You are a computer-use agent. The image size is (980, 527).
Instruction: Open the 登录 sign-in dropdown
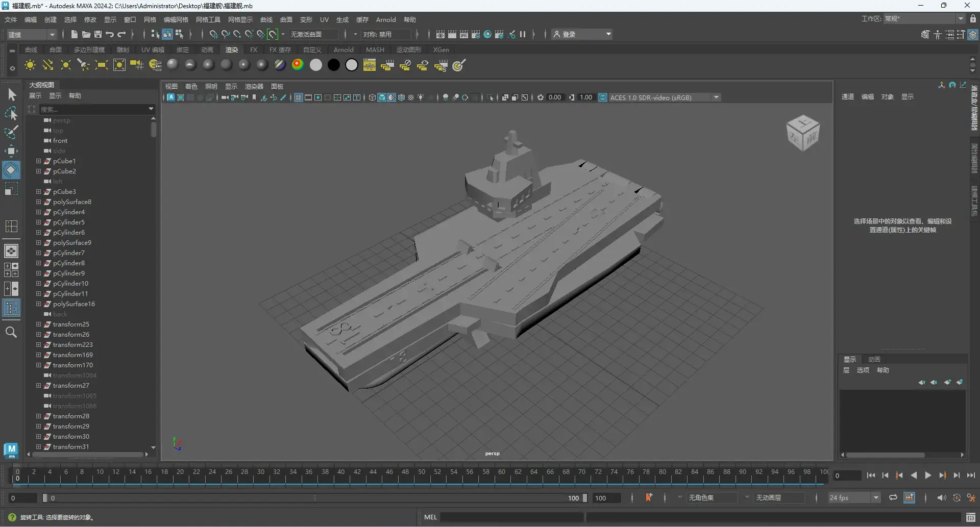(582, 34)
